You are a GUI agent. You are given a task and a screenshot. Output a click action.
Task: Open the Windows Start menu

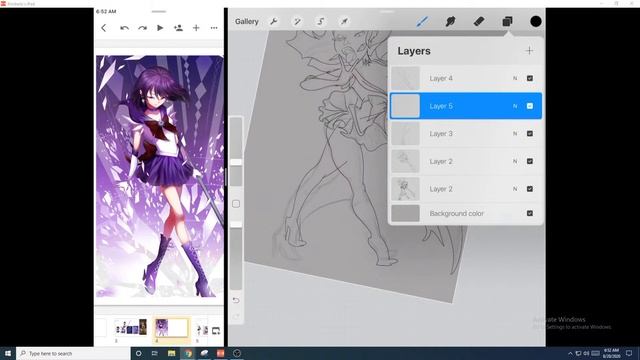[x=8, y=353]
